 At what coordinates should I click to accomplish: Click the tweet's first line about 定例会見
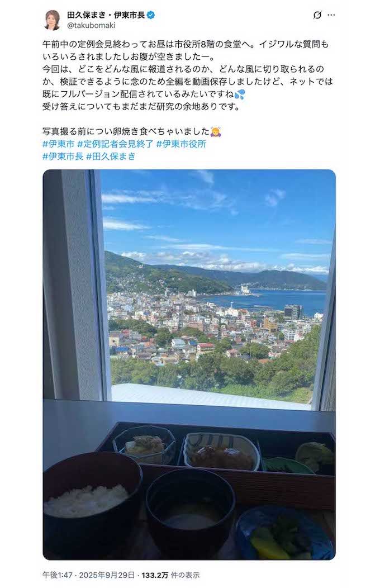[185, 44]
